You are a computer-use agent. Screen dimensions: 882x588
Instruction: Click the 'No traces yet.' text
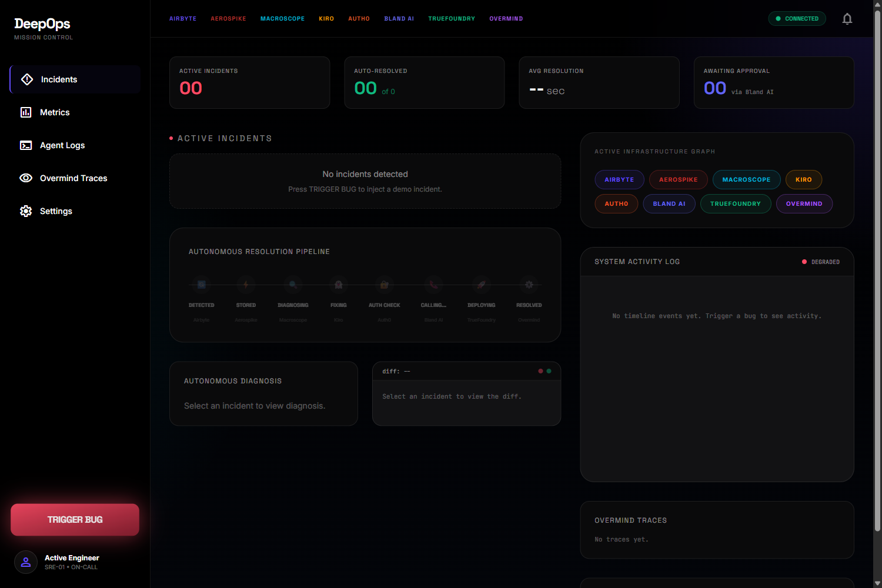[x=622, y=540]
